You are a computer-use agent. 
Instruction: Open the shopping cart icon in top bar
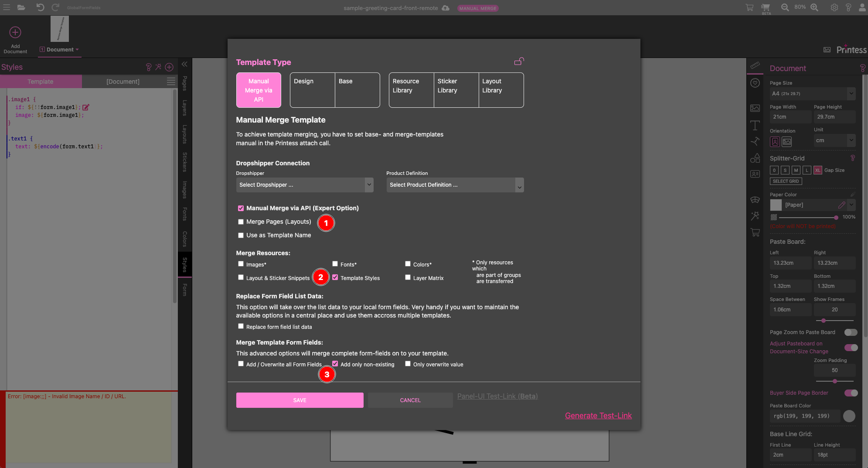point(749,7)
